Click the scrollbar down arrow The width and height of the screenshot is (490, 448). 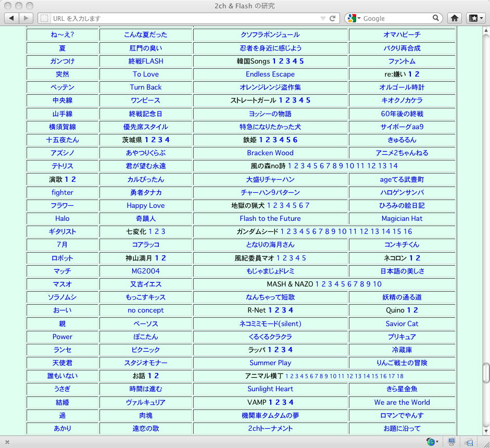(486, 431)
